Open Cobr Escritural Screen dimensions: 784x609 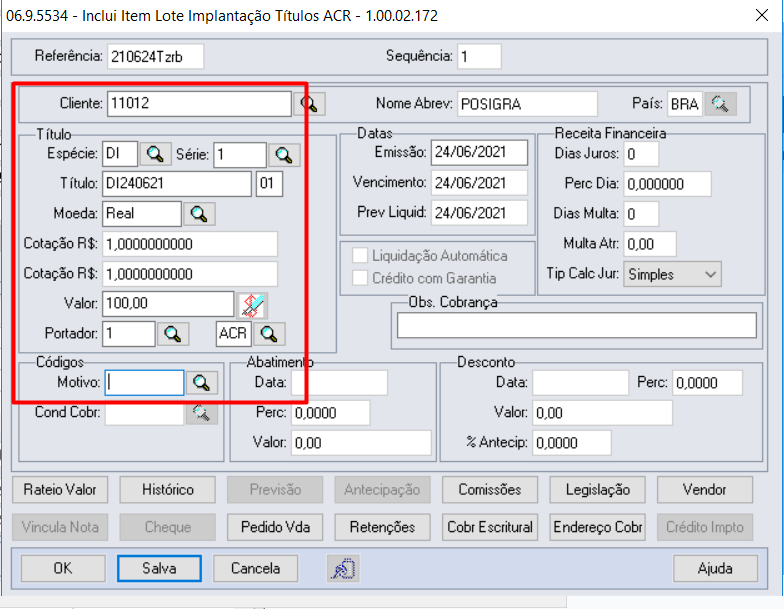click(x=490, y=527)
